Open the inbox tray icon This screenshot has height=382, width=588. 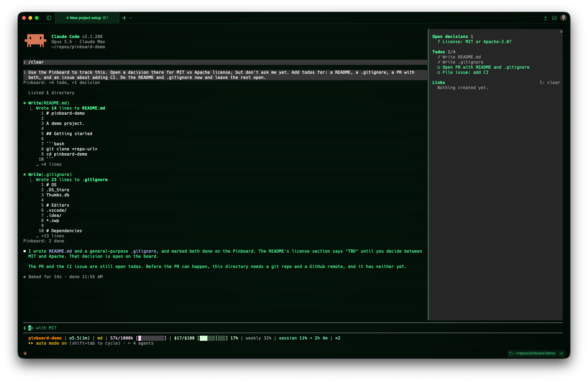[x=554, y=18]
